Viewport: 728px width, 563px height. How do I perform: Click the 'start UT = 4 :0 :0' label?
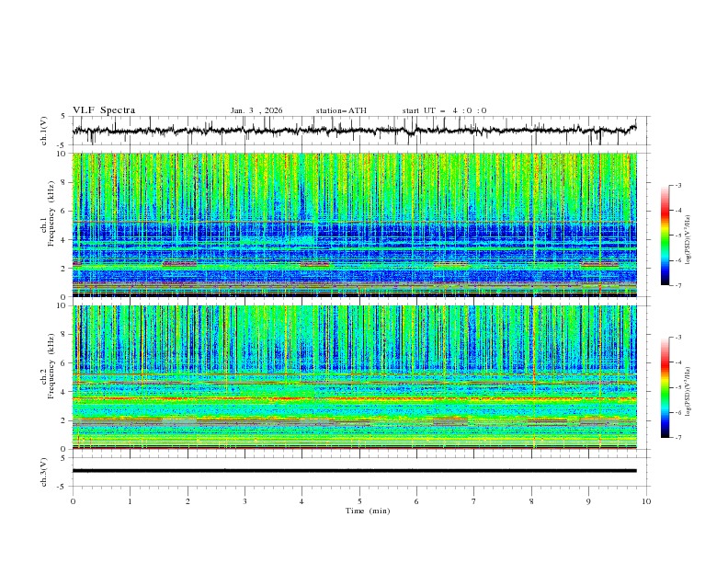[x=444, y=110]
